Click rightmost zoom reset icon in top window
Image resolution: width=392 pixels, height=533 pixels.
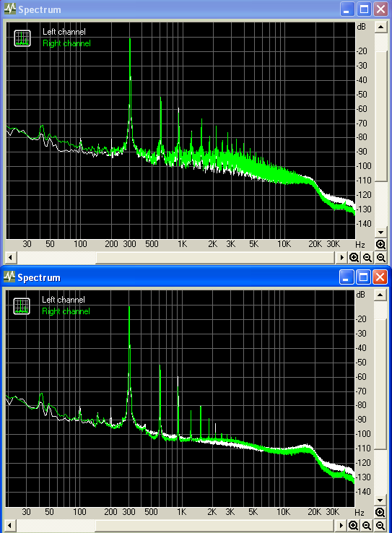381,258
